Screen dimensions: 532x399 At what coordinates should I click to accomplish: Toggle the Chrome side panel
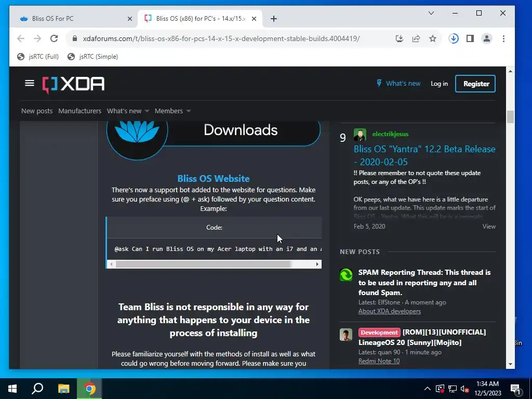pyautogui.click(x=470, y=38)
